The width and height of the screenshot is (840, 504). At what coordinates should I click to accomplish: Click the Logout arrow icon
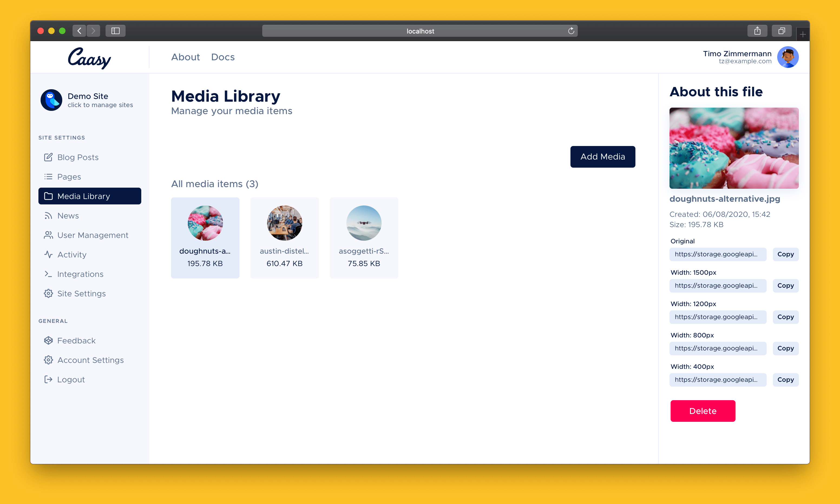coord(48,379)
